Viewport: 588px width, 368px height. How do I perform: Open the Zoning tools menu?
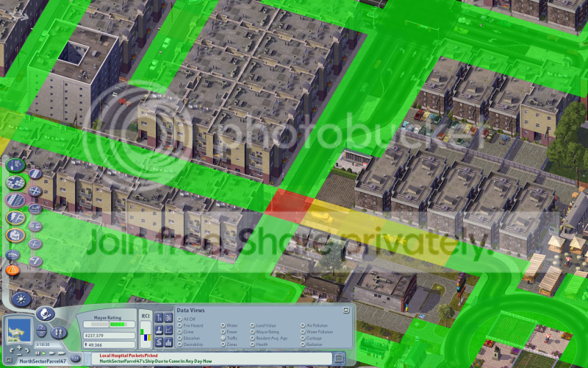(x=15, y=183)
